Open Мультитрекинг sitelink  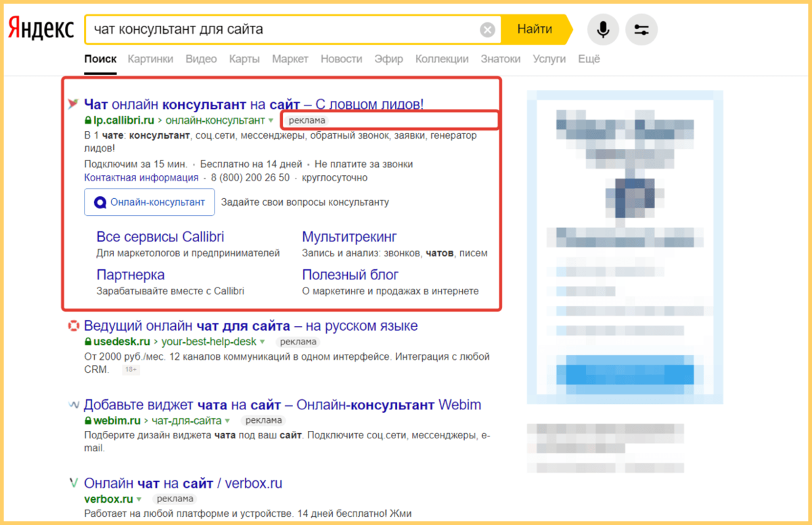point(349,237)
